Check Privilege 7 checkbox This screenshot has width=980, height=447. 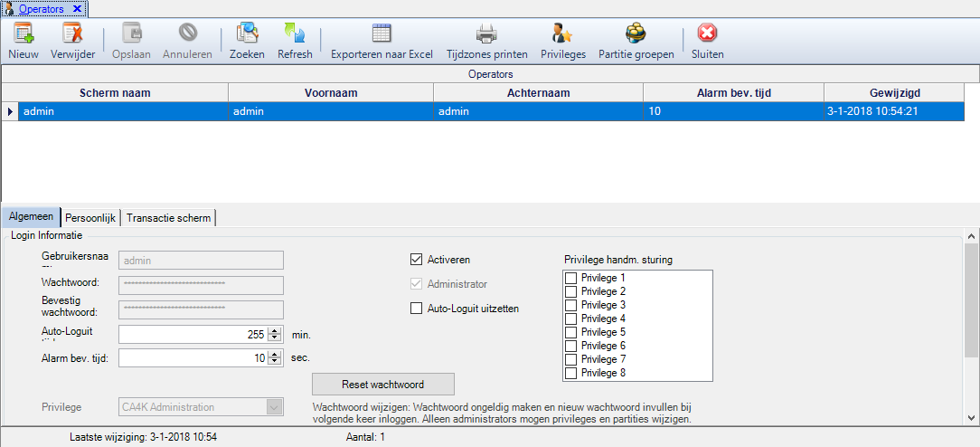click(571, 359)
